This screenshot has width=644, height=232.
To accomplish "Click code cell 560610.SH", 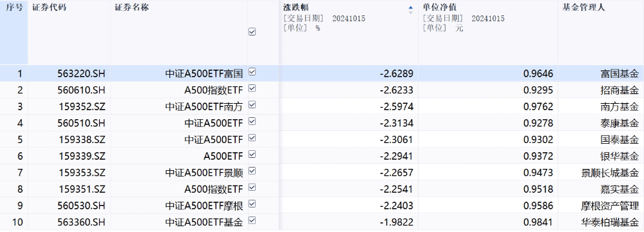I will tap(82, 90).
